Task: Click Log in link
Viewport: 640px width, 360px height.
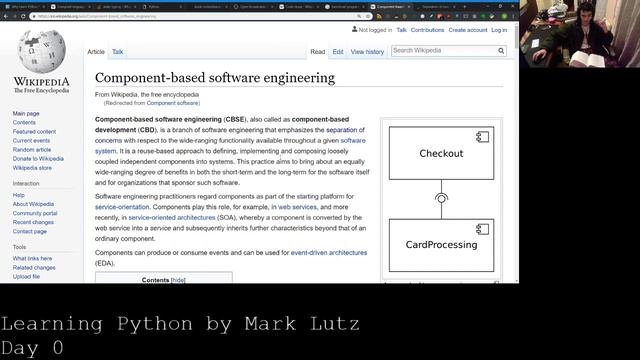Action: (499, 30)
